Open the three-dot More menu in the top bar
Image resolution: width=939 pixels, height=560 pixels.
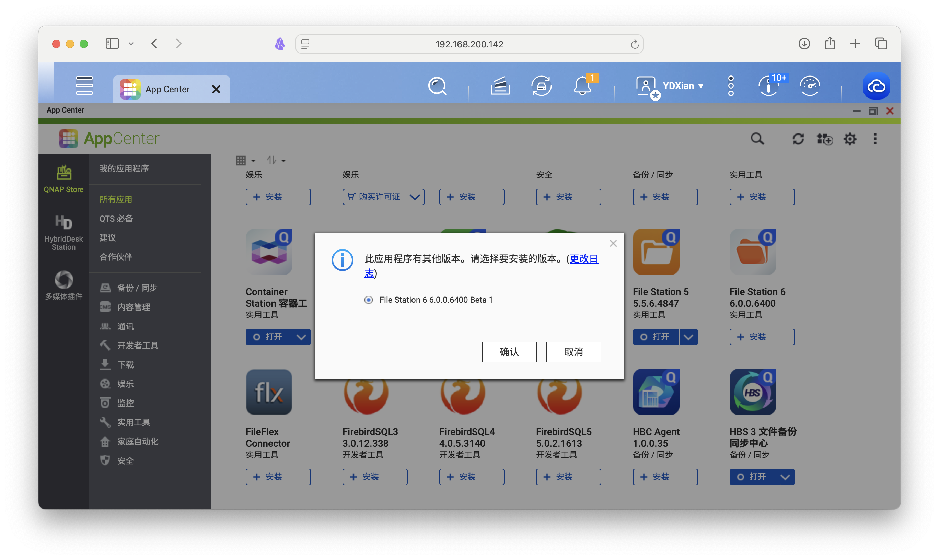pyautogui.click(x=731, y=86)
